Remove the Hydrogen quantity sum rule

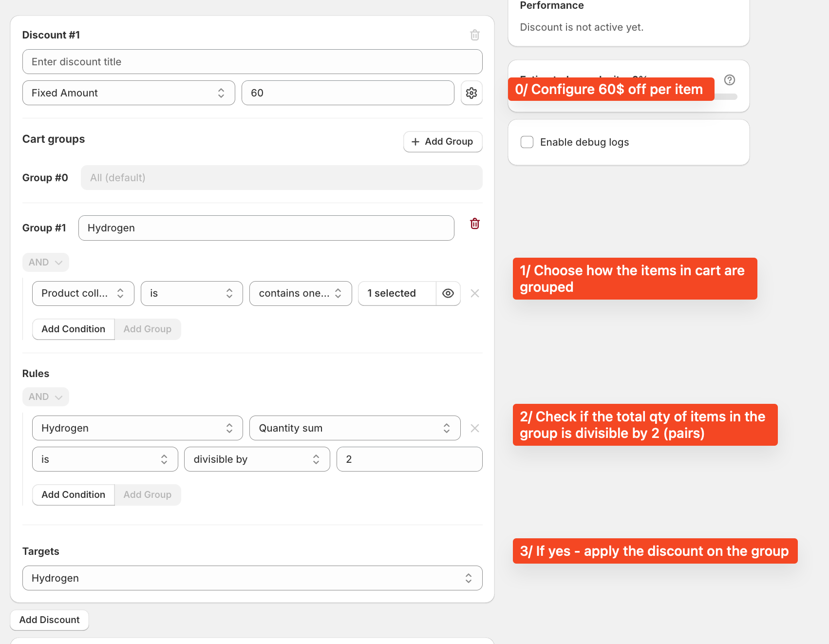(x=474, y=428)
